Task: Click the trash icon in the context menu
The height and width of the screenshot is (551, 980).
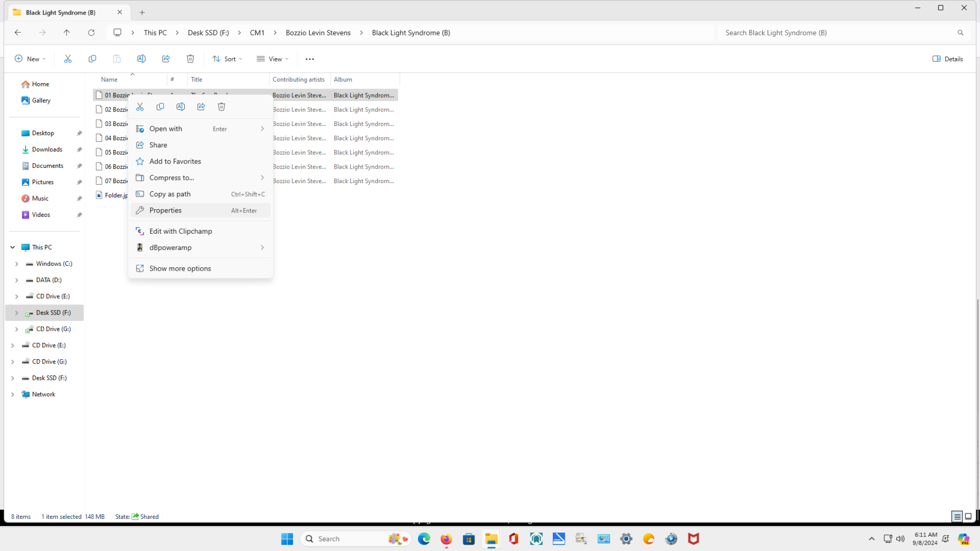Action: pyautogui.click(x=222, y=107)
